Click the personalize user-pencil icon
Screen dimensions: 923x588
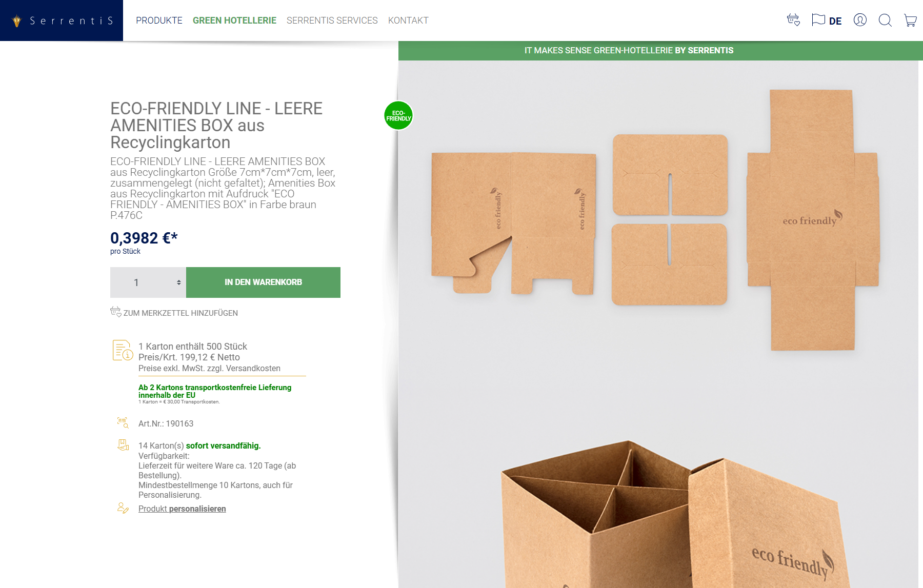(x=123, y=508)
